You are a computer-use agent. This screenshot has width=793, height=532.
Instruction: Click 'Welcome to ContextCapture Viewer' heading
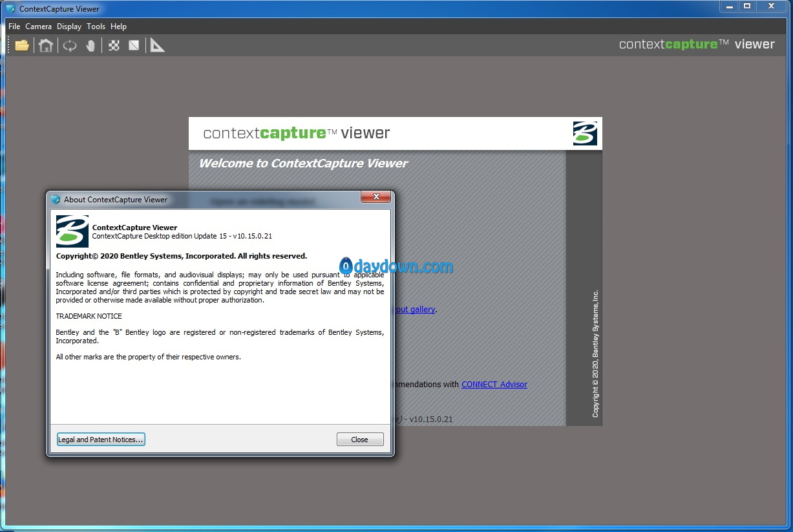(x=303, y=164)
